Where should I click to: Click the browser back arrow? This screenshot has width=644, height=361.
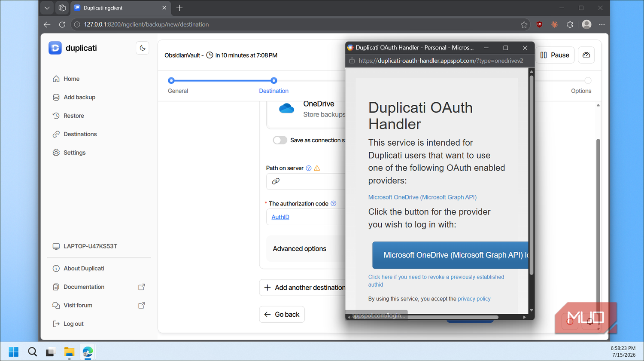pyautogui.click(x=47, y=24)
